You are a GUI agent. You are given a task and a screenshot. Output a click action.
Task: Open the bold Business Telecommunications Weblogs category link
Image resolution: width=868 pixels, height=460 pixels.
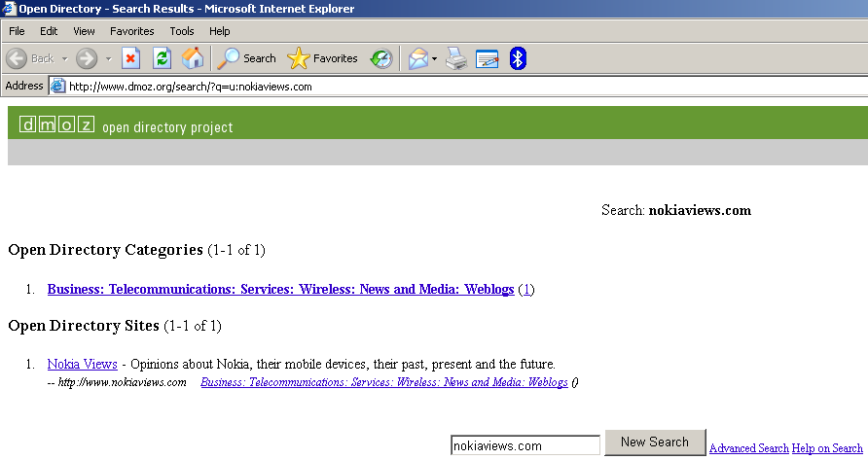280,289
